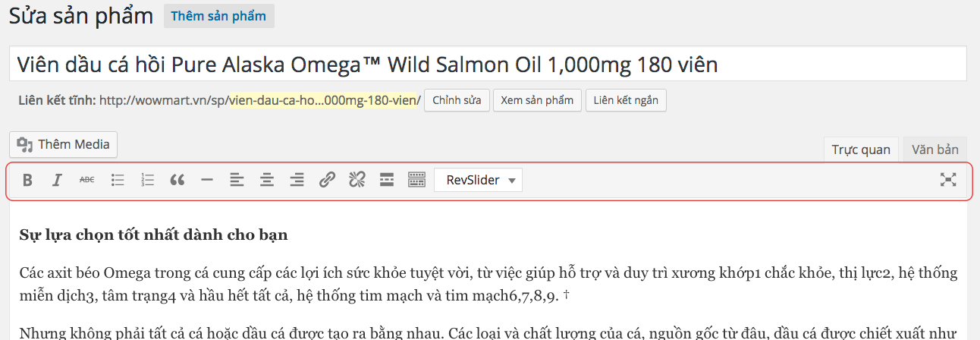This screenshot has width=980, height=340.
Task: Align text left
Action: (237, 180)
